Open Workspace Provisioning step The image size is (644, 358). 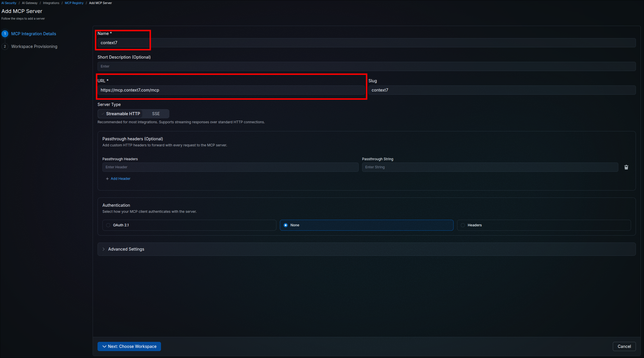coord(34,46)
